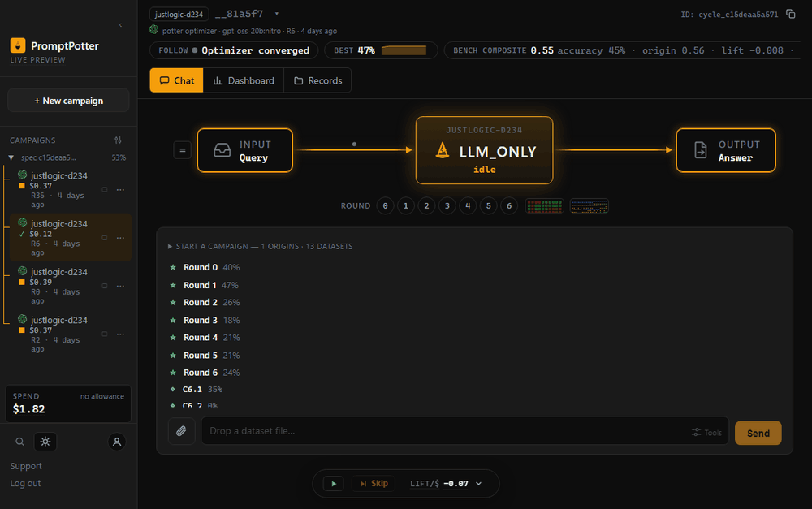Tick the checkbox on the R6 campaign
This screenshot has width=812, height=509.
pyautogui.click(x=105, y=238)
